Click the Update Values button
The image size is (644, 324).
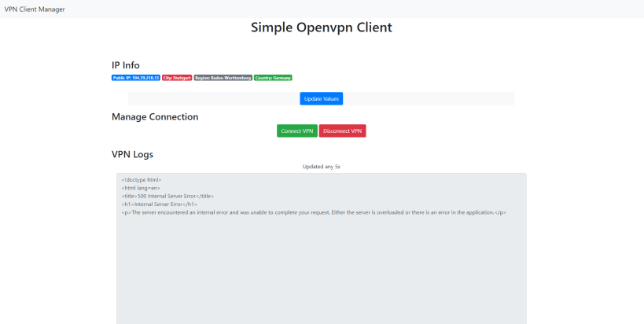(321, 98)
